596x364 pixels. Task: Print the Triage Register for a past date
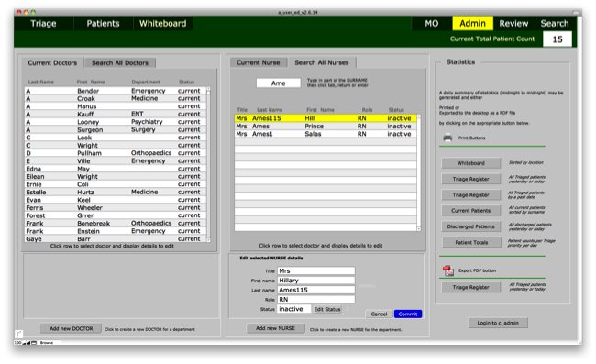point(471,195)
